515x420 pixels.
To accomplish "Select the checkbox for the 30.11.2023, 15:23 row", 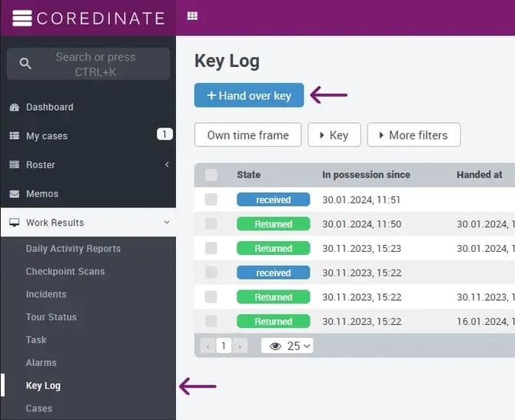I will [211, 248].
